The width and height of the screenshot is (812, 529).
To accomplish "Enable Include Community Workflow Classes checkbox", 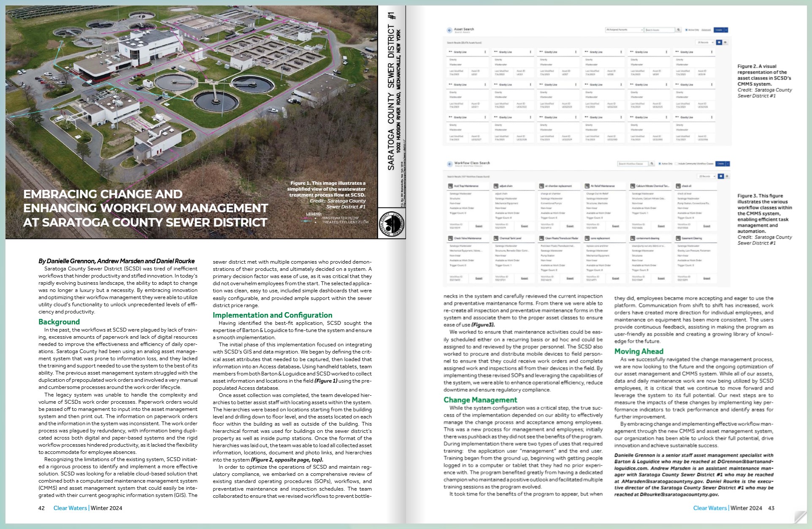I will click(x=676, y=164).
